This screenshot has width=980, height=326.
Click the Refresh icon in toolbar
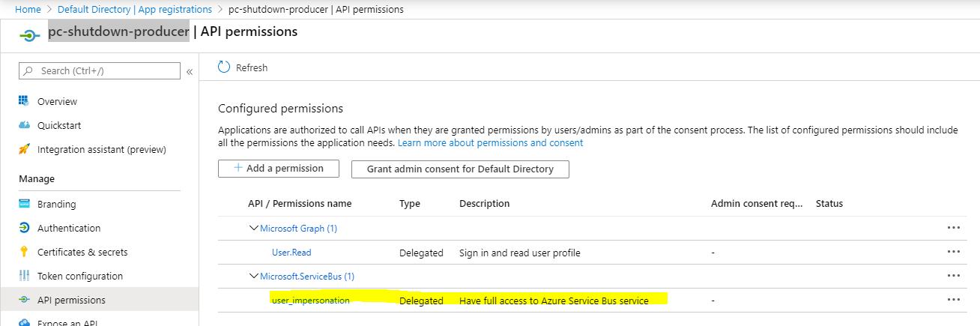224,67
